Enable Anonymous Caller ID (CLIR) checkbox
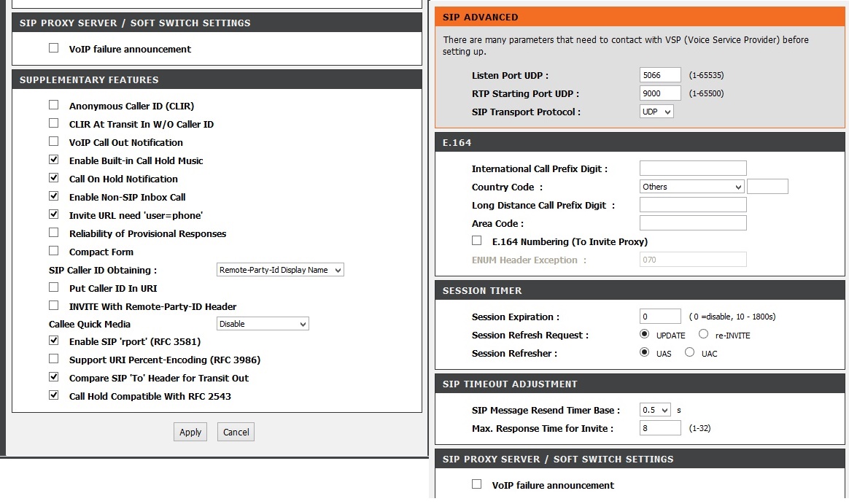Screen dimensions: 849x504 point(53,105)
